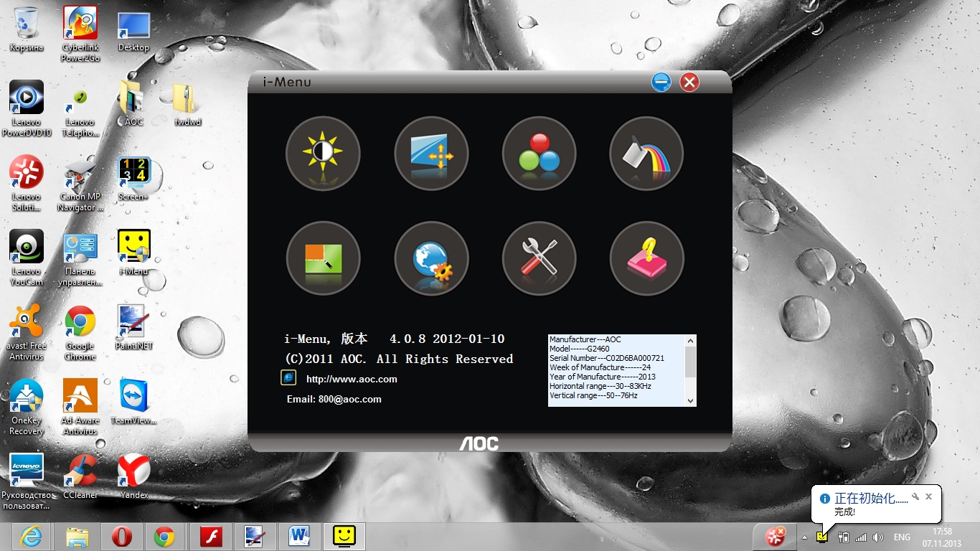The height and width of the screenshot is (551, 980).
Task: Select the Lenovo Solution Center desktop icon
Action: [27, 184]
